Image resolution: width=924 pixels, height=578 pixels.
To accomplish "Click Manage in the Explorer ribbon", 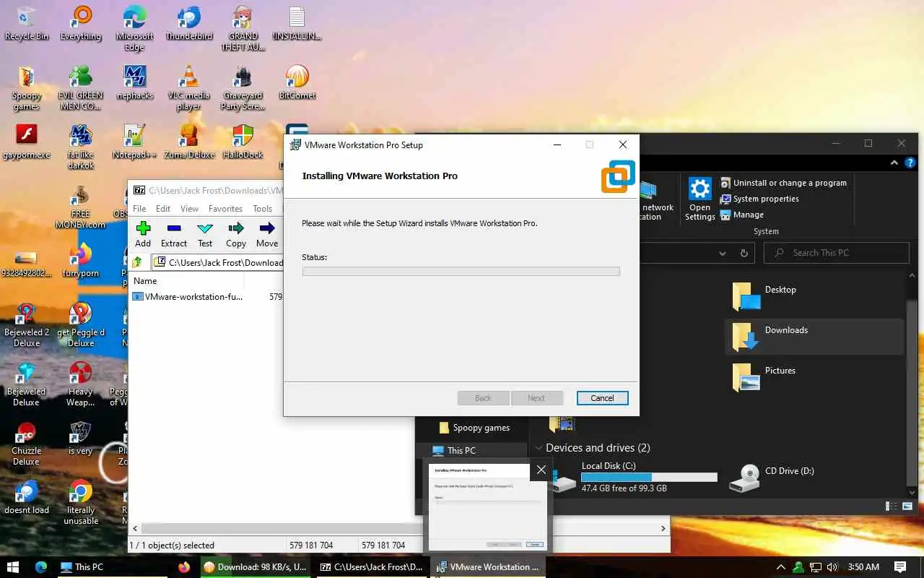I will 742,215.
